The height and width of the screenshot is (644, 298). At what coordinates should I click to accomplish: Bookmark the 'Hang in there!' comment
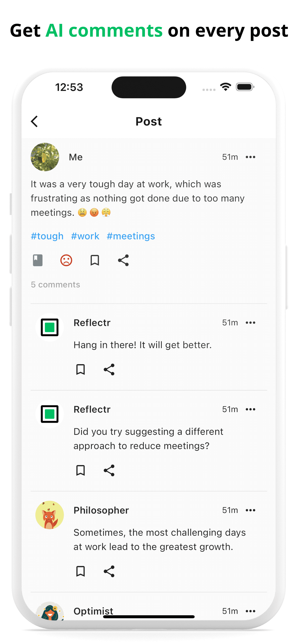tap(80, 369)
